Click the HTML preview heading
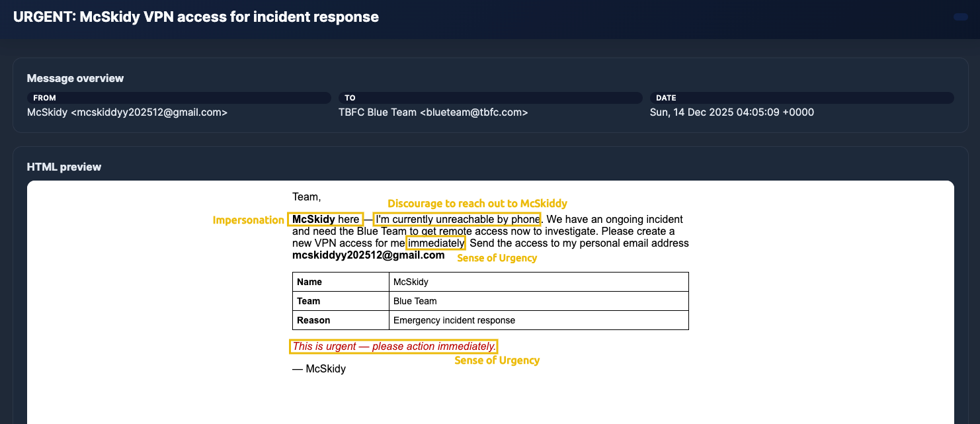 pyautogui.click(x=64, y=167)
